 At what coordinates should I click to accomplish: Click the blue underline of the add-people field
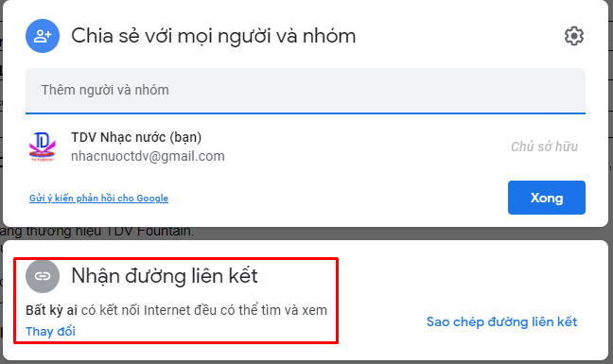click(x=306, y=113)
